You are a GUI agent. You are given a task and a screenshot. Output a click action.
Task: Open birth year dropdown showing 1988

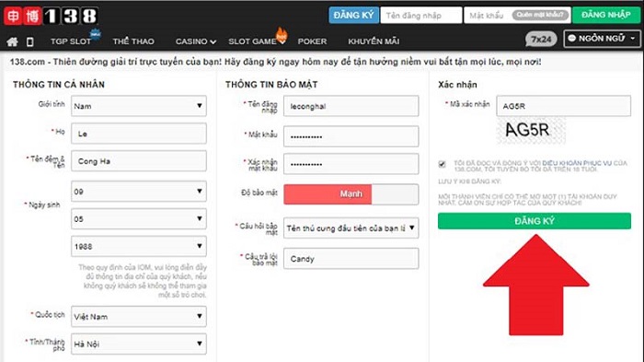click(x=139, y=247)
